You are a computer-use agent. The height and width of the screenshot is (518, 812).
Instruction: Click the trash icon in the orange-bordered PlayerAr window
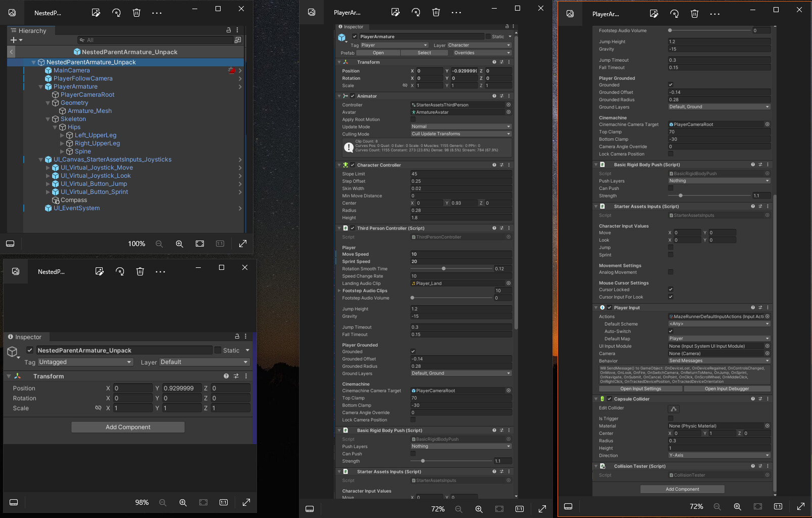(x=695, y=14)
